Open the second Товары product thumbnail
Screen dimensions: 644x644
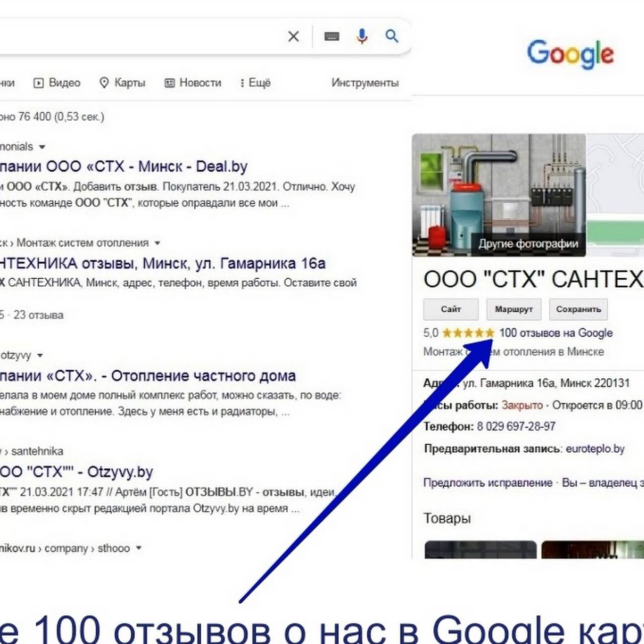click(593, 549)
